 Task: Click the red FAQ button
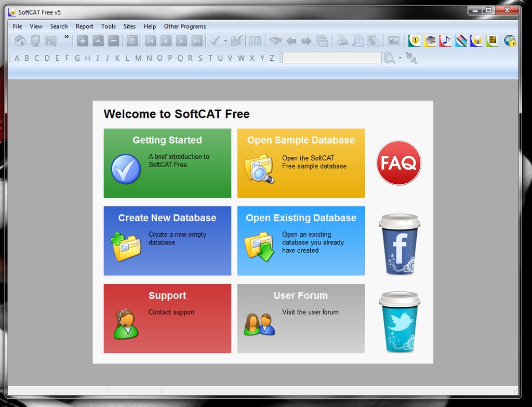(x=398, y=163)
